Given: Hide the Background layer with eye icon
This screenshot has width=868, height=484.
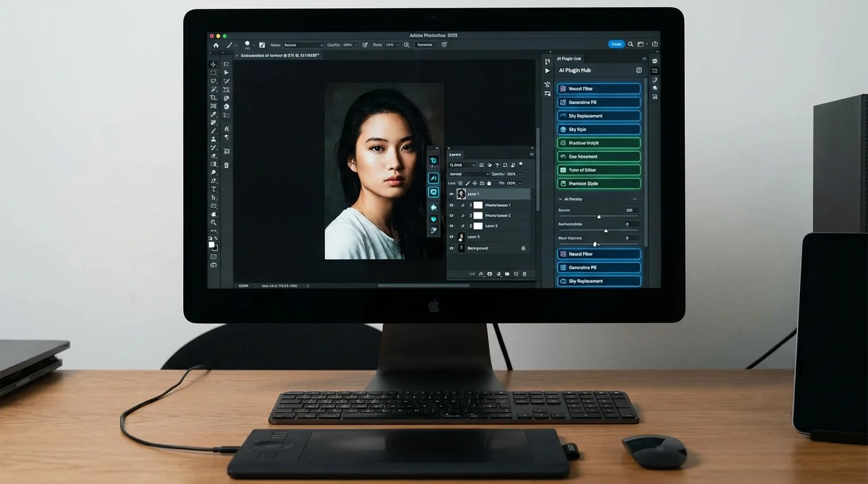Looking at the screenshot, I should pos(452,248).
